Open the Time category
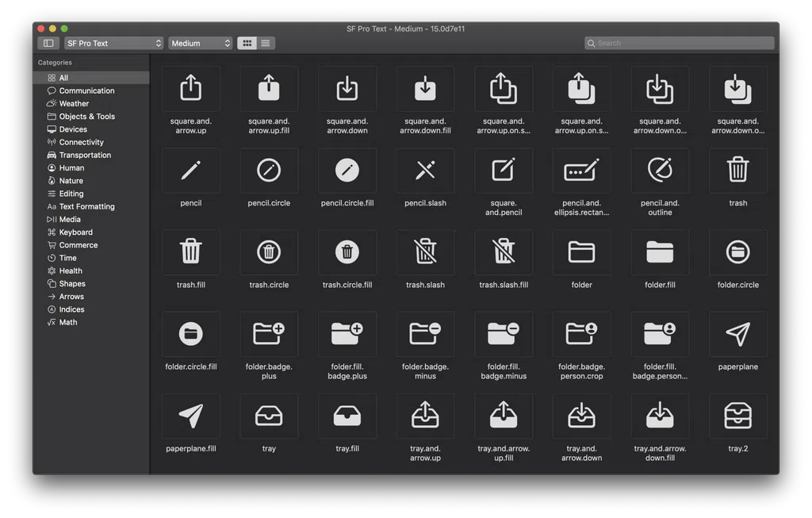The height and width of the screenshot is (518, 812). pyautogui.click(x=91, y=258)
